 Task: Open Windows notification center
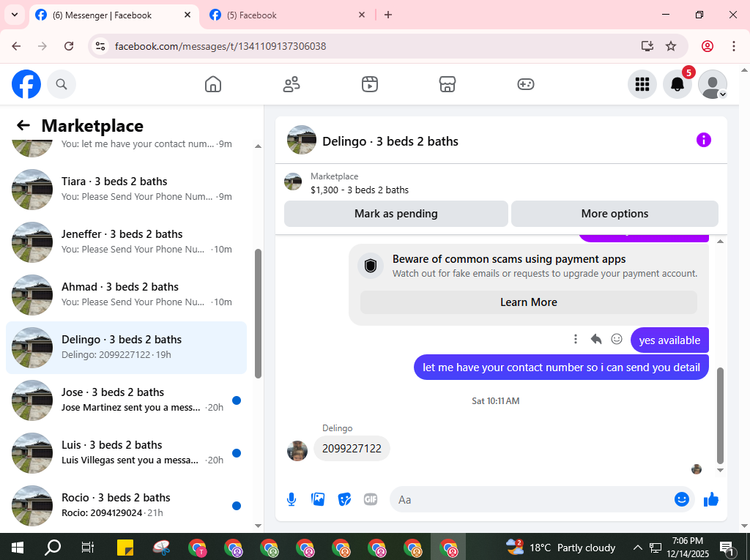(x=727, y=548)
